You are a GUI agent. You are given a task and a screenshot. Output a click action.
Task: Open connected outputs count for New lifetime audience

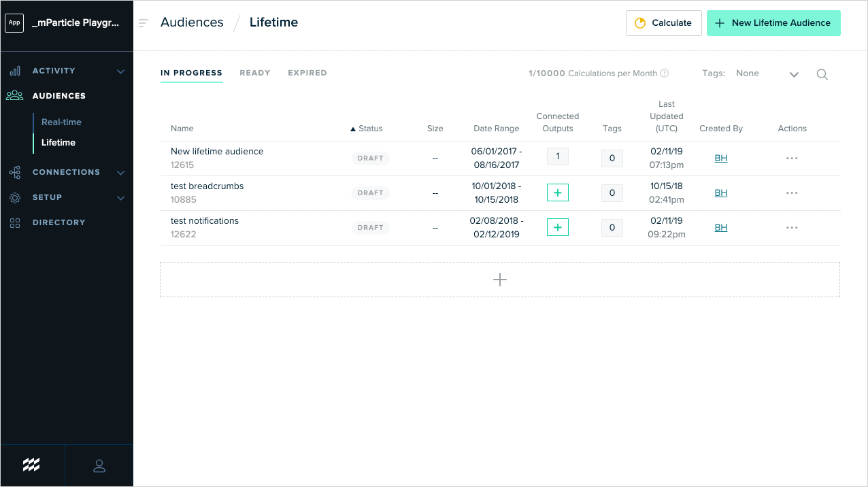point(558,157)
